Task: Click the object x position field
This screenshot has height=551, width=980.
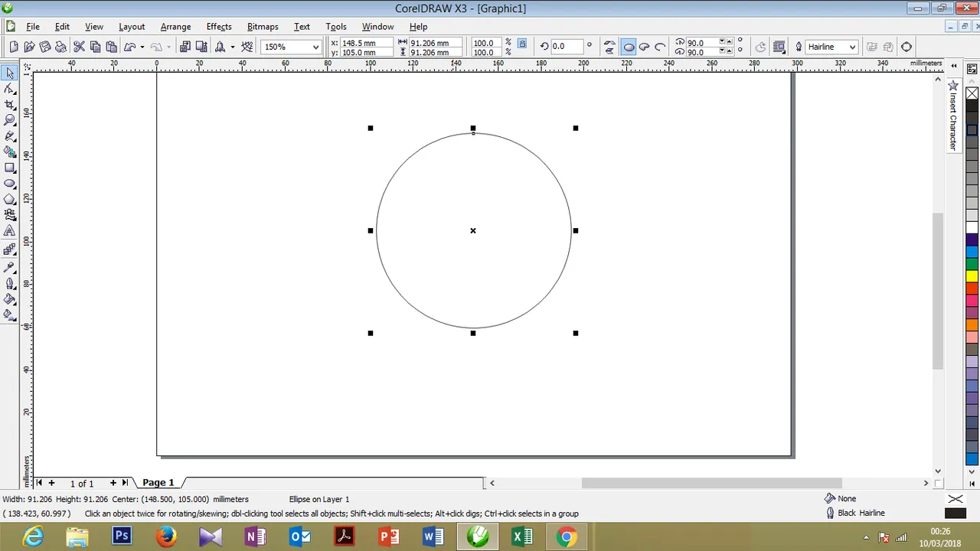Action: (x=367, y=43)
